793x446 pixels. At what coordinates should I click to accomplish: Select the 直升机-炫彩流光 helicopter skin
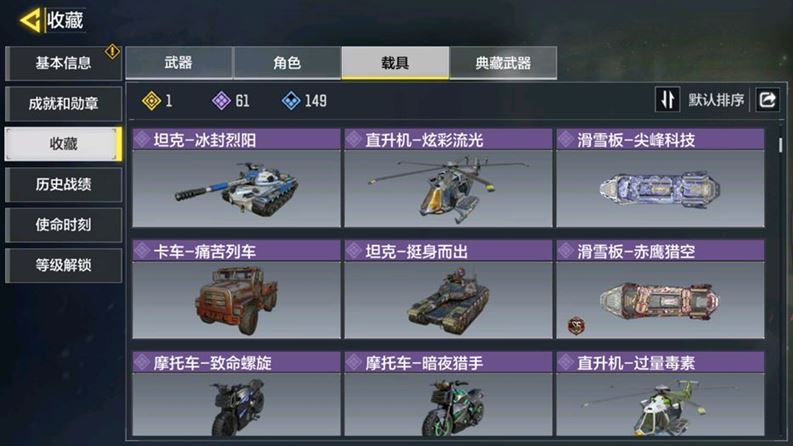coord(448,178)
